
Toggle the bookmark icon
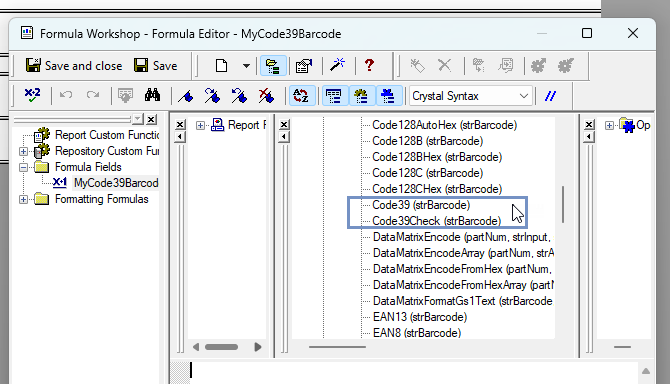(x=185, y=96)
